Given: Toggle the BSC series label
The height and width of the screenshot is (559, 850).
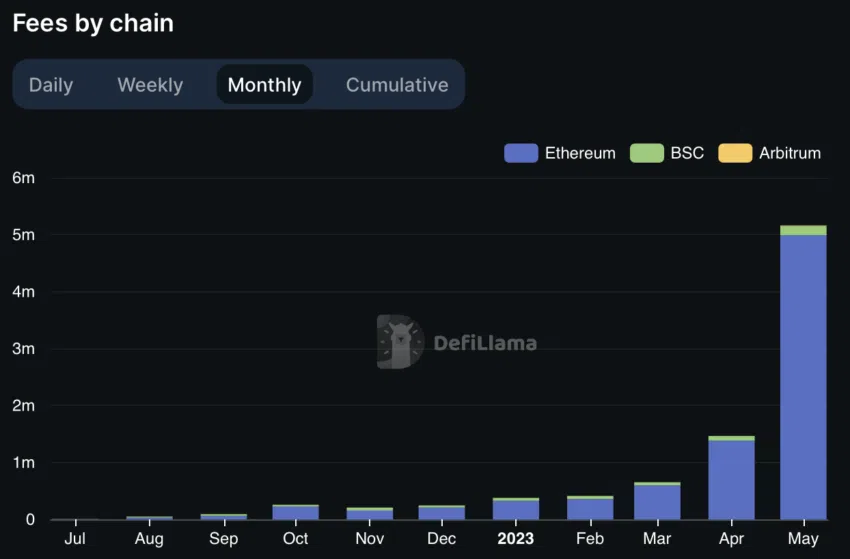Looking at the screenshot, I should tap(687, 153).
